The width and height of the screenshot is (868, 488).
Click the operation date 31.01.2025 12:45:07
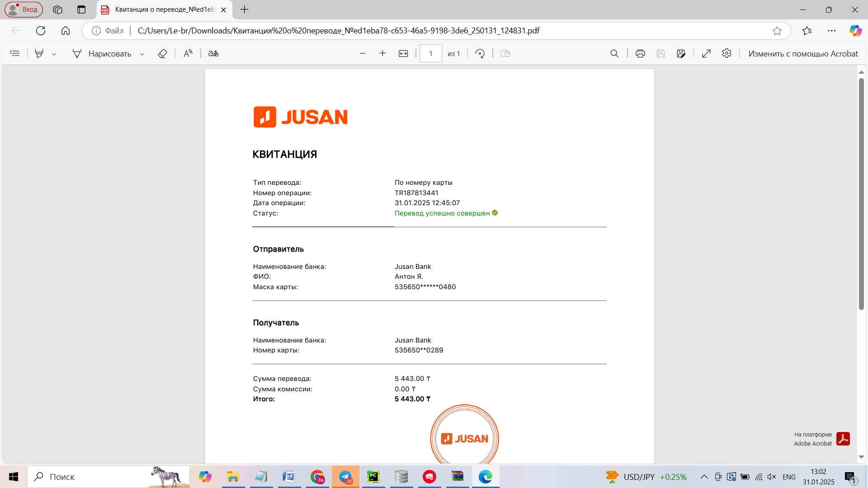pyautogui.click(x=427, y=203)
